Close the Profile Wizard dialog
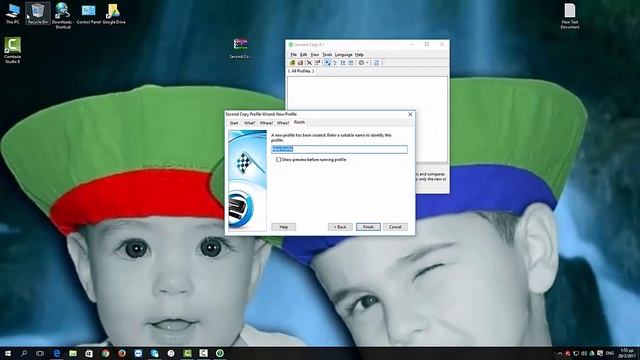This screenshot has width=640, height=360. (x=410, y=114)
